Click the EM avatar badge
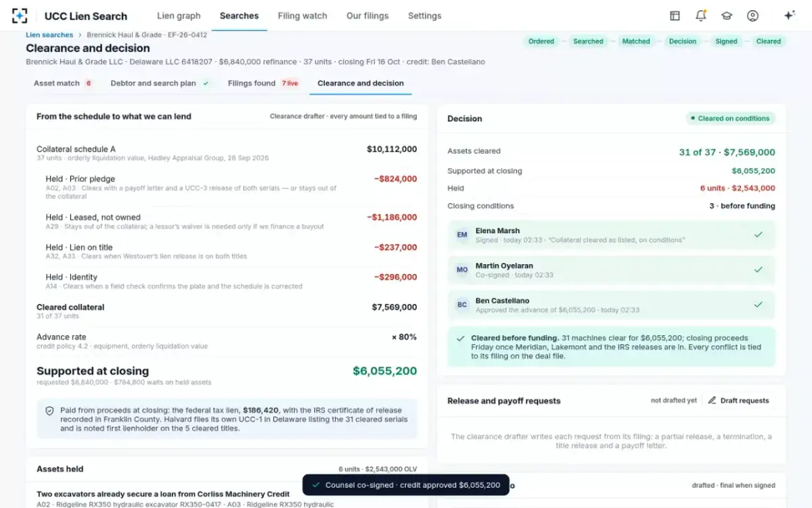Screen dimensions: 812x508 462,235
